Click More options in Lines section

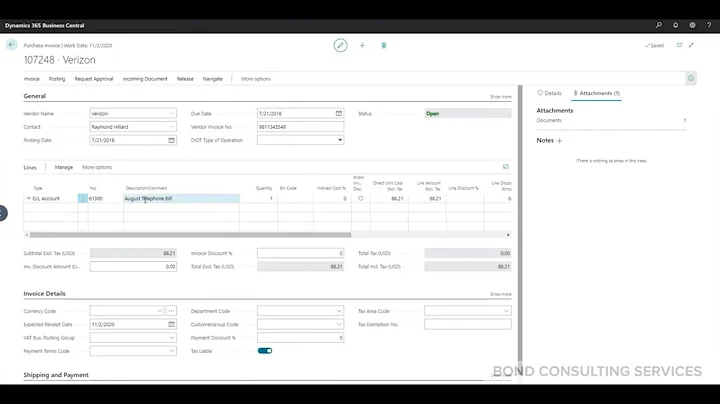97,167
